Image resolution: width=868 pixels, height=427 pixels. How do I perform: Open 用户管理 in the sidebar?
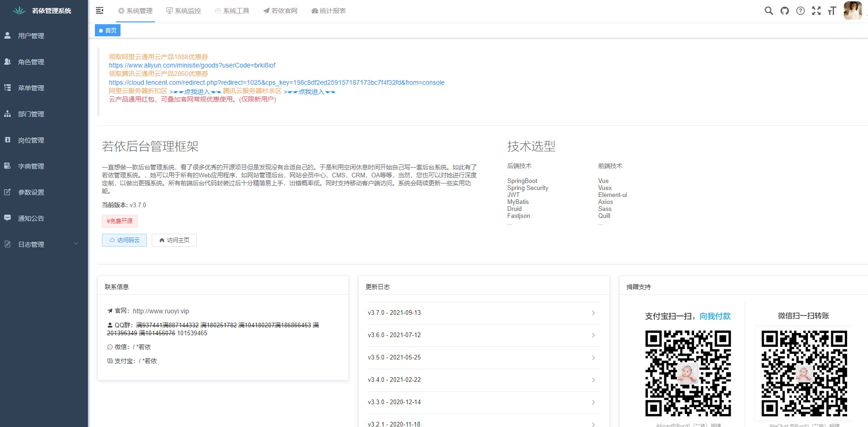[31, 35]
